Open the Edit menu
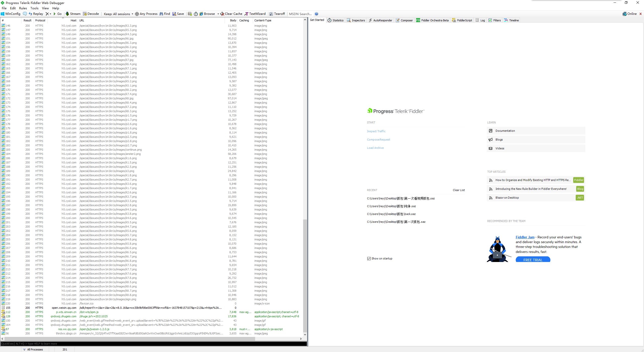 pos(13,8)
